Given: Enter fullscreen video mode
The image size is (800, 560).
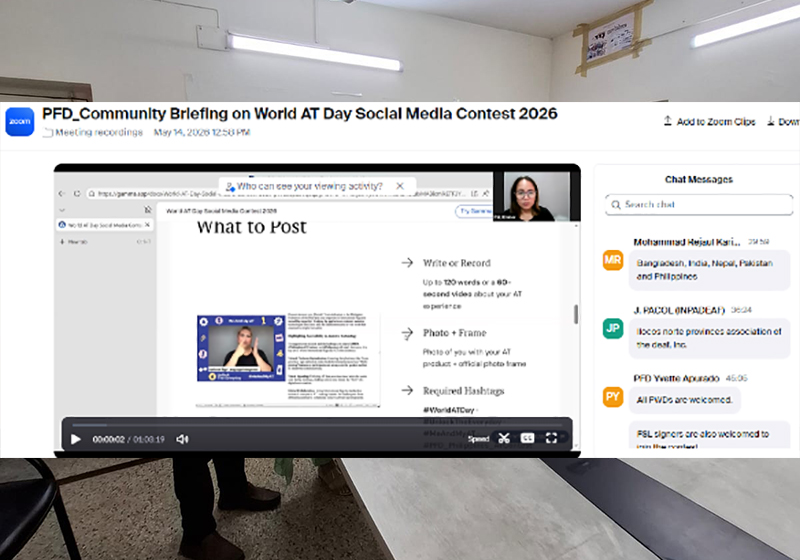Looking at the screenshot, I should [x=551, y=438].
